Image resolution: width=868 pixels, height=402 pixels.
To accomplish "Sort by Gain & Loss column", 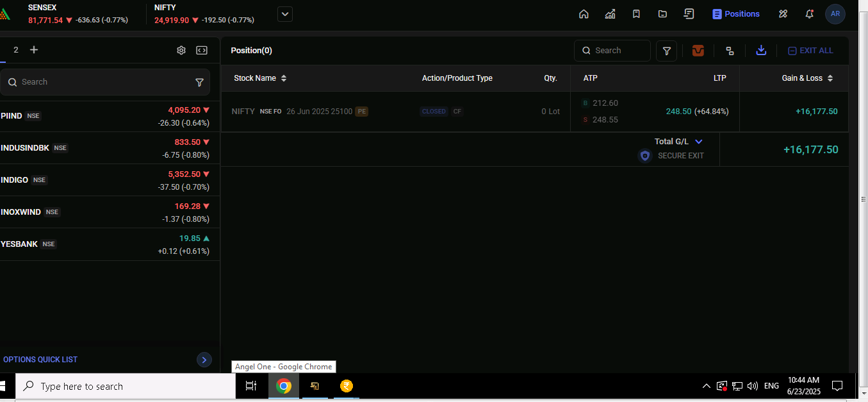I will (x=807, y=78).
